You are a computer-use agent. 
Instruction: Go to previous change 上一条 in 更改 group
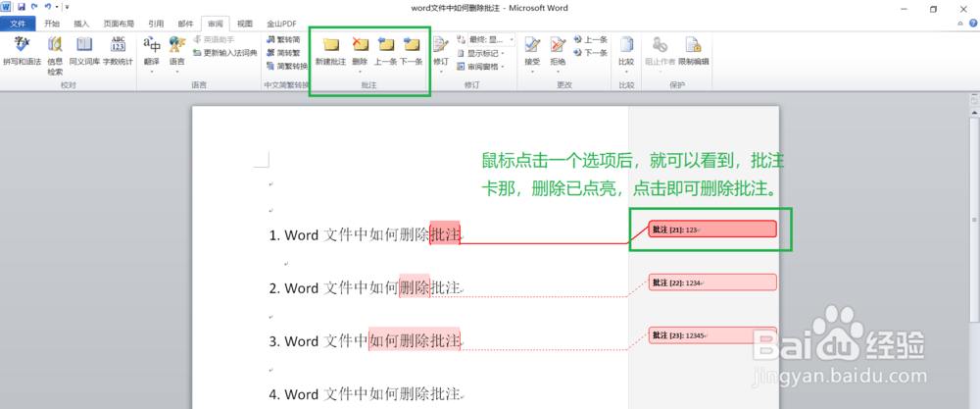click(590, 39)
